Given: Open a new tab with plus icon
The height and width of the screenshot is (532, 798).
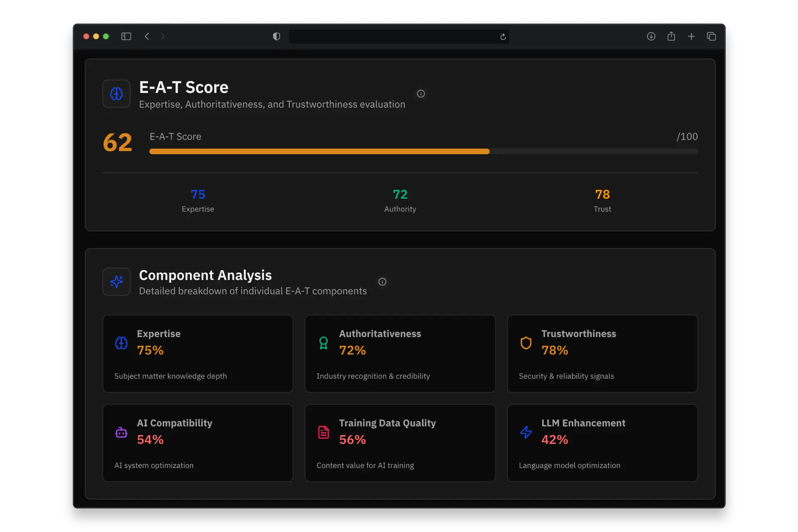Looking at the screenshot, I should coord(691,37).
